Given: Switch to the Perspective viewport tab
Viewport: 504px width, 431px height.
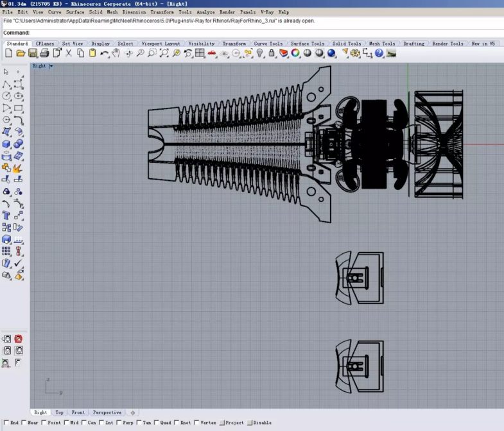Looking at the screenshot, I should tap(107, 412).
